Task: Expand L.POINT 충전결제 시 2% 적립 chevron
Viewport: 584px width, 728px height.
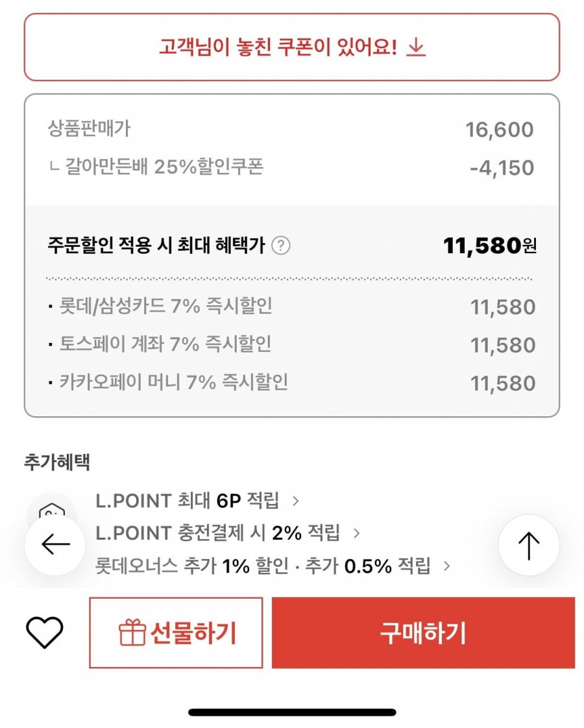Action: pyautogui.click(x=356, y=533)
